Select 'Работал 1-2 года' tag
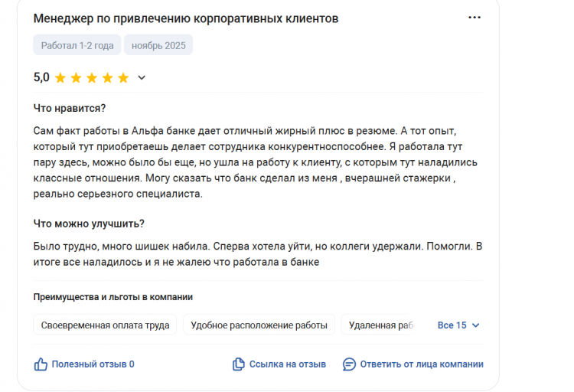 77,45
